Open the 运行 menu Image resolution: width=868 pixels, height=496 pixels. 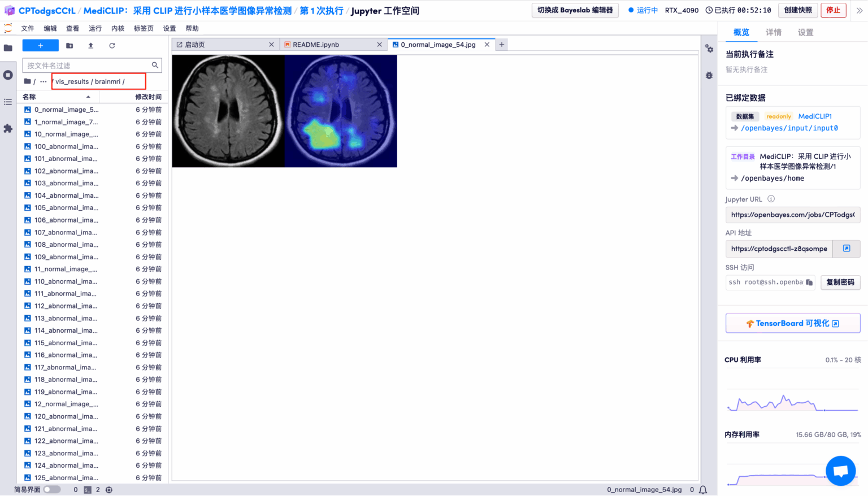tap(94, 28)
